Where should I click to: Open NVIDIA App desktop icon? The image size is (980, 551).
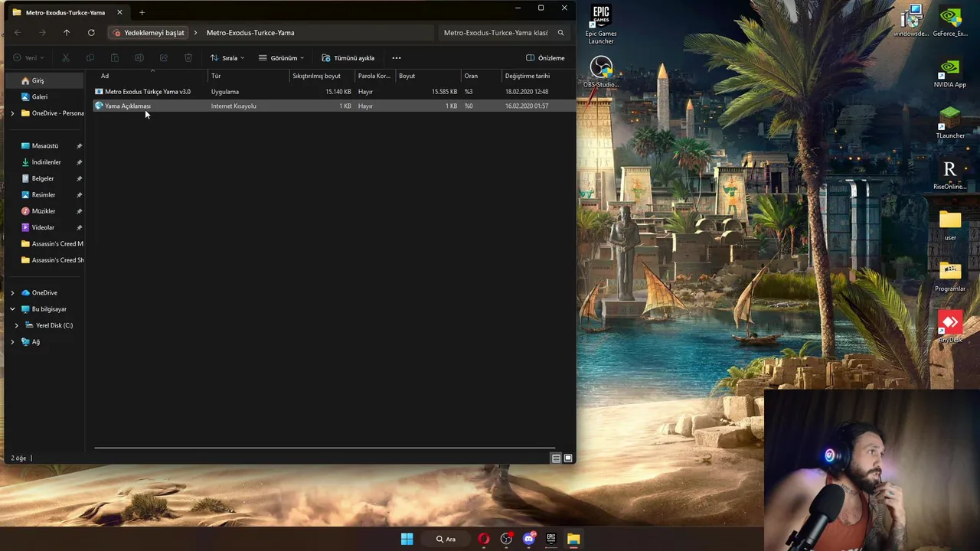950,73
